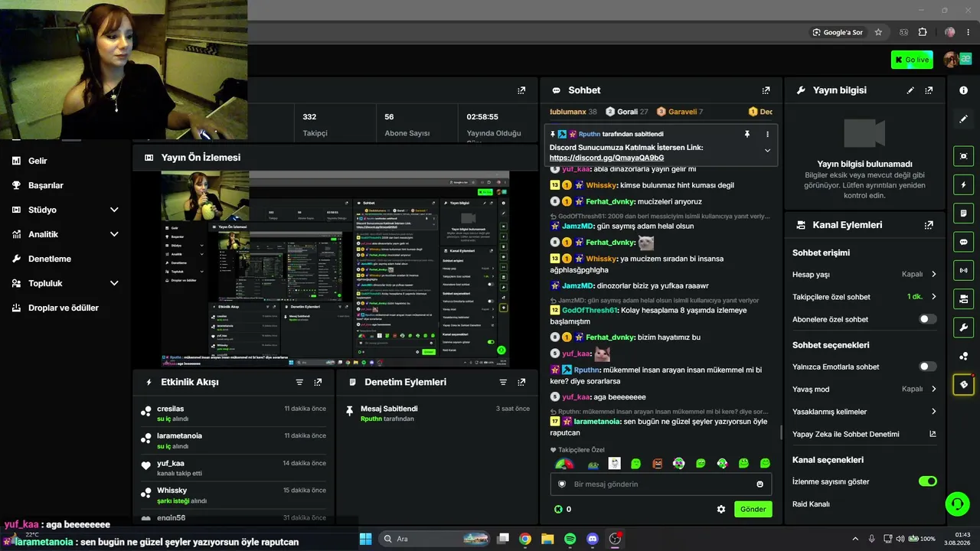Viewport: 980px width, 551px height.
Task: Toggle stream preview widget icon in right sidebar
Action: (963, 156)
